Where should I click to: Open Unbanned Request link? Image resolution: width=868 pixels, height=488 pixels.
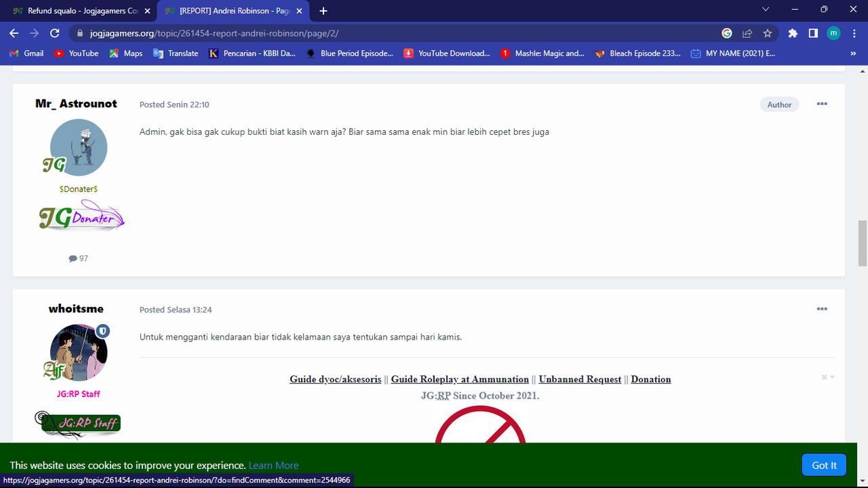[580, 379]
